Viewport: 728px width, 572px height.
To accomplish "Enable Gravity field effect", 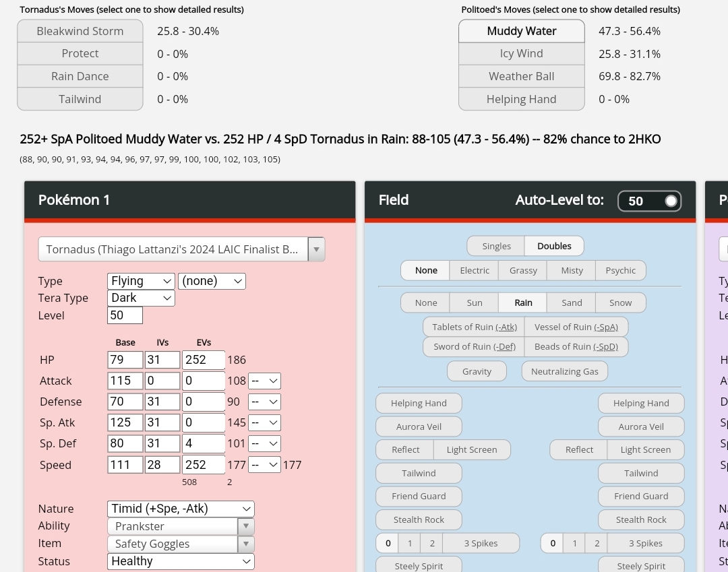I will [477, 371].
